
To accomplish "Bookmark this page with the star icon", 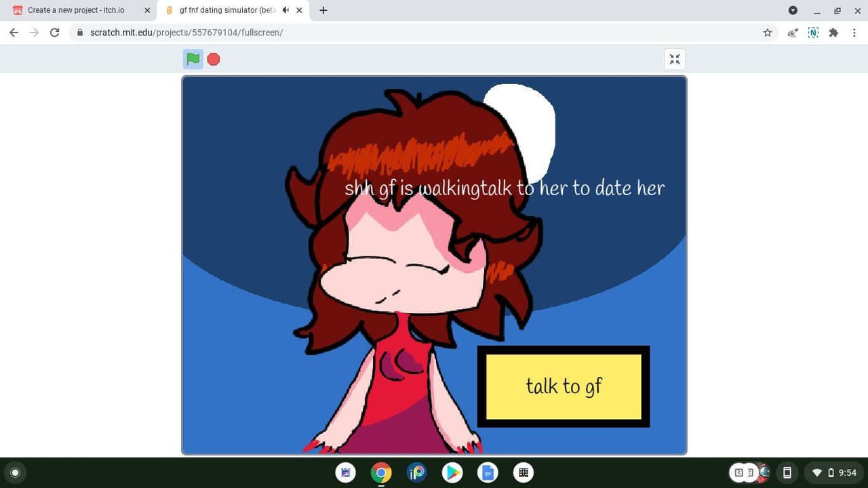I will tap(768, 33).
